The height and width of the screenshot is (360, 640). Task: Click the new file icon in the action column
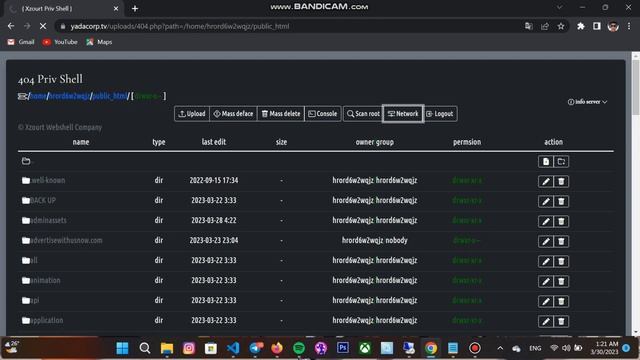(x=546, y=162)
